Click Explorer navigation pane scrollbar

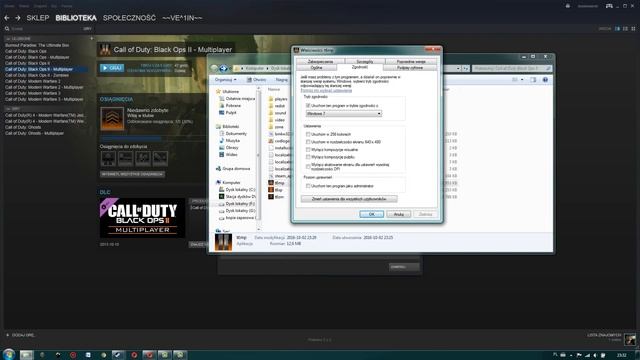(258, 157)
